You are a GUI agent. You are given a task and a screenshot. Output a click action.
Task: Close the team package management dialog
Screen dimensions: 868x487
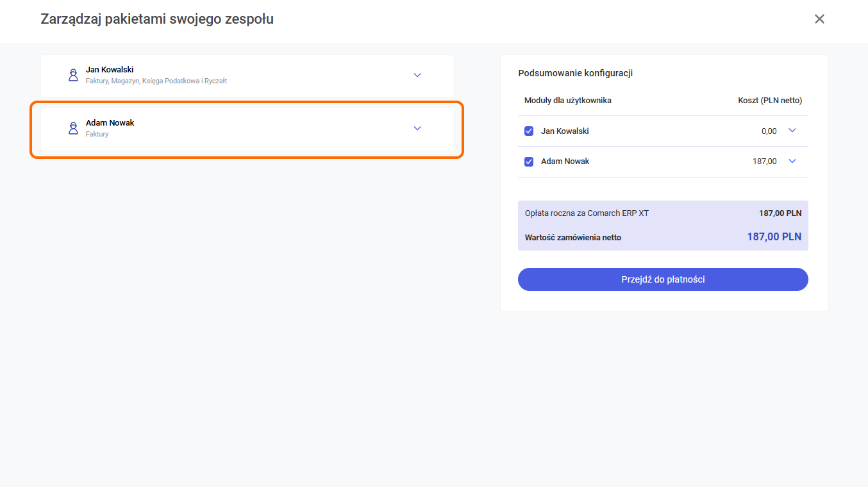[819, 19]
